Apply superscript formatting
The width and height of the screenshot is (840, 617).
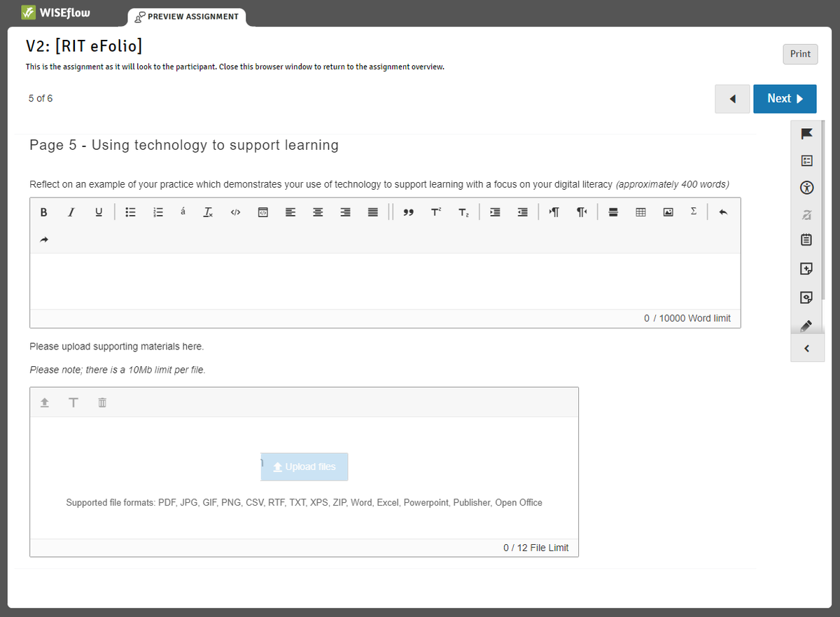pyautogui.click(x=435, y=212)
